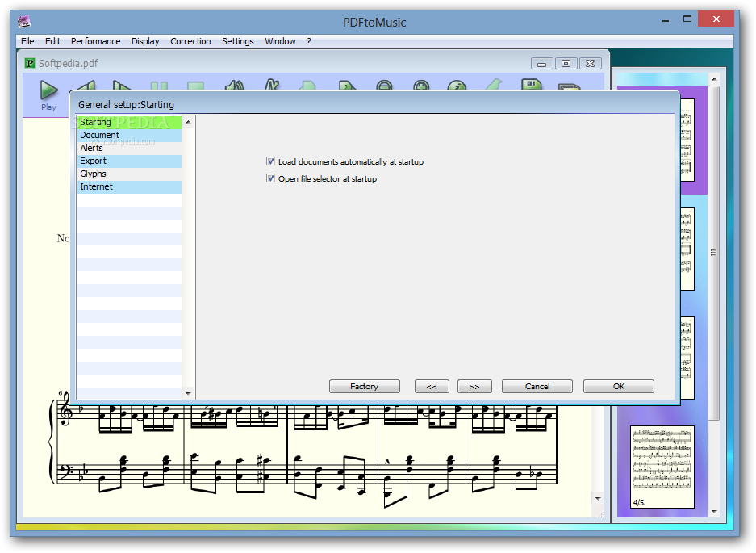756x553 pixels.
Task: Click the round info toolbar icon
Action: 457,86
